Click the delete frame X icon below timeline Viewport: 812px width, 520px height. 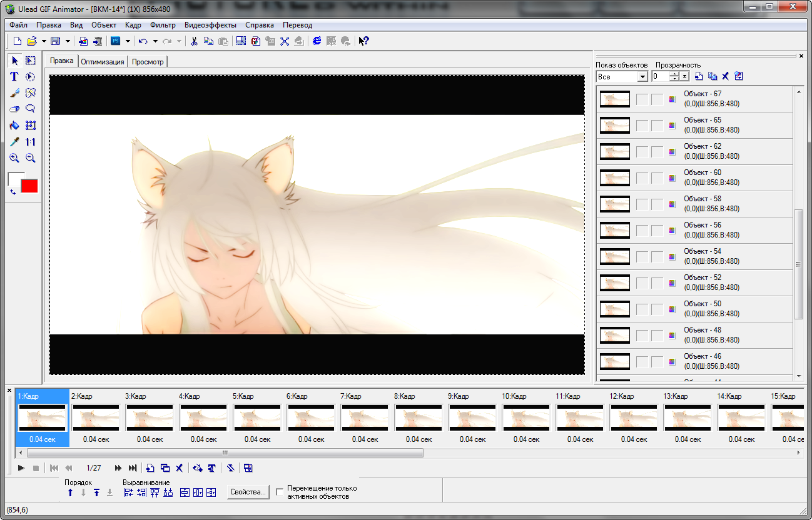(179, 467)
